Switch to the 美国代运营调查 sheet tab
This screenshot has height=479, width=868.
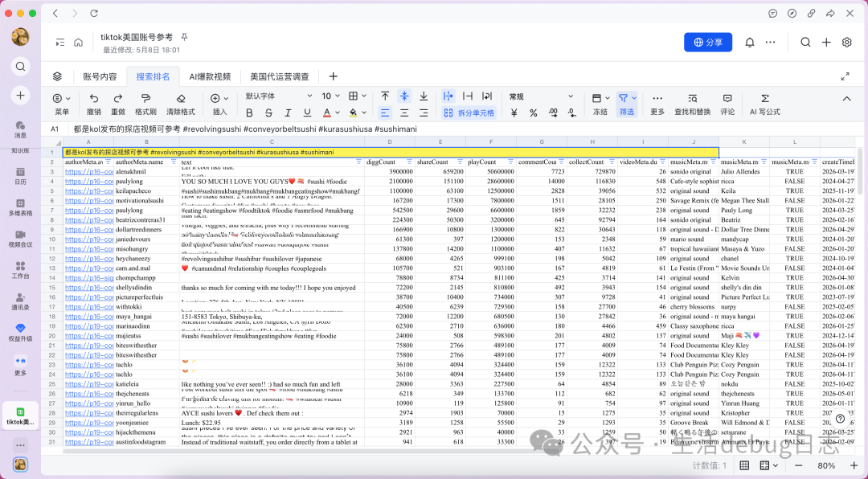click(280, 76)
